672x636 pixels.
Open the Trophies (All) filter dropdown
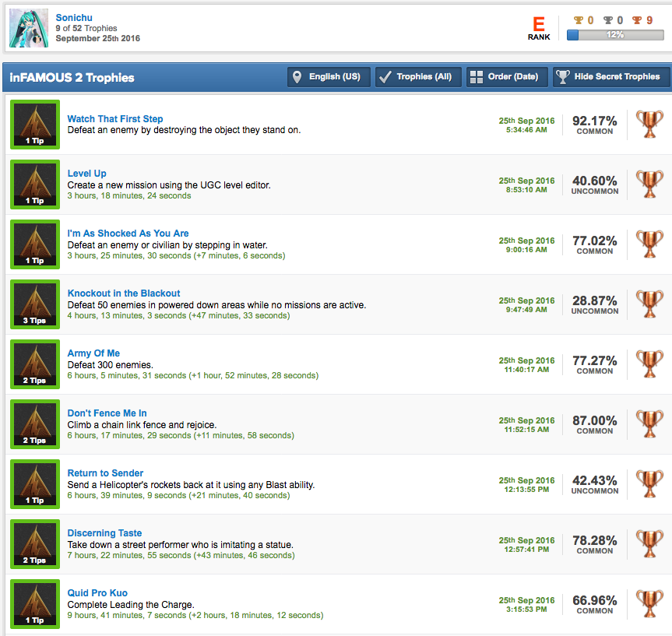coord(418,77)
